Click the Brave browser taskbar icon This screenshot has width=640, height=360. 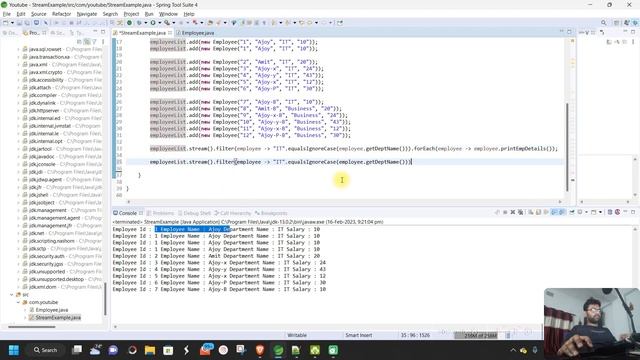(260, 350)
